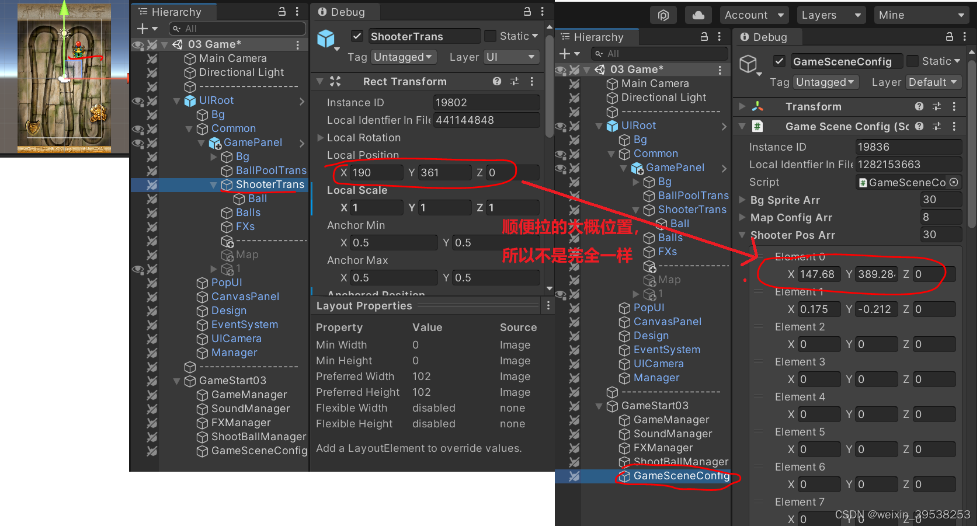
Task: Open Rect Transform help reference icon
Action: pos(497,81)
